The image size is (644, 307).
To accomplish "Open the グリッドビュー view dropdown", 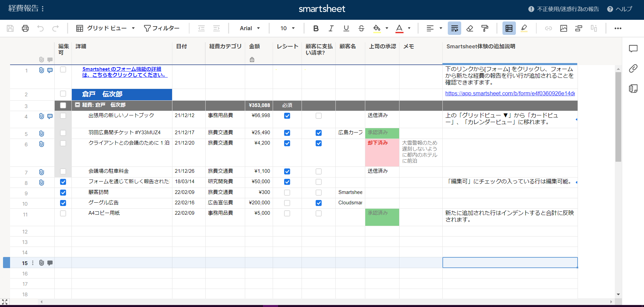I will coord(105,28).
